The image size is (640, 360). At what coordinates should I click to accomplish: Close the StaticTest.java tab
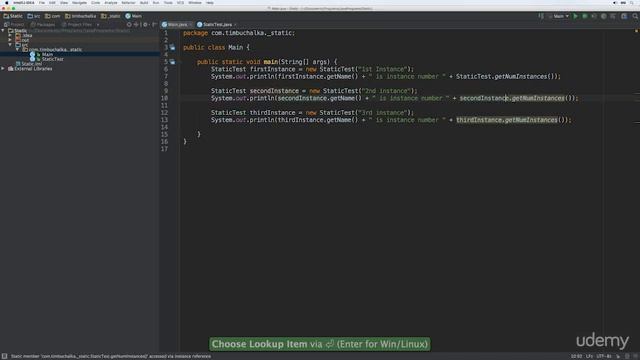point(236,24)
